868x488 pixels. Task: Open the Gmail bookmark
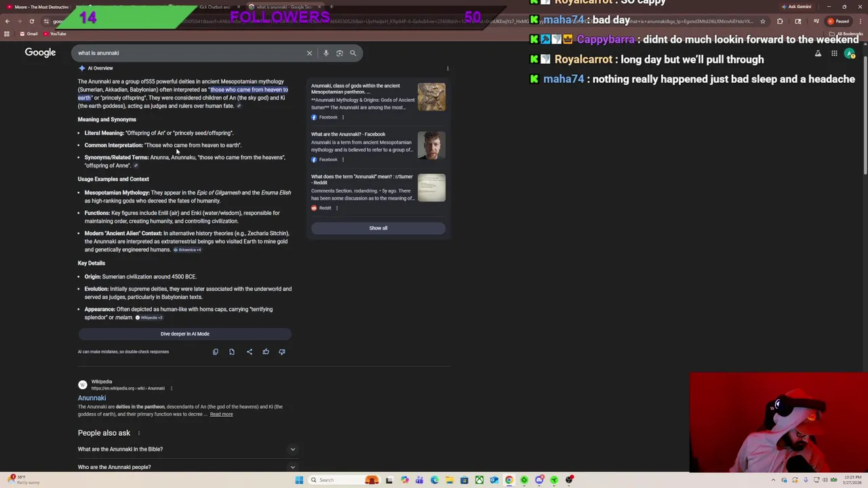click(29, 34)
